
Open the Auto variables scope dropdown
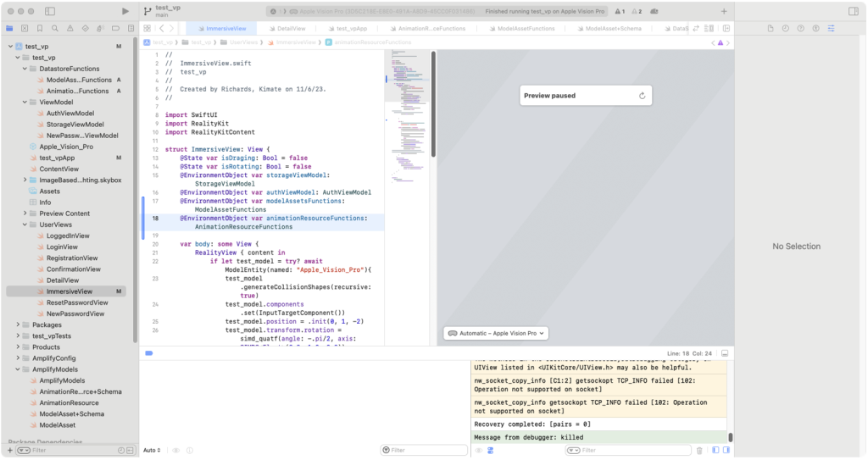coord(152,451)
